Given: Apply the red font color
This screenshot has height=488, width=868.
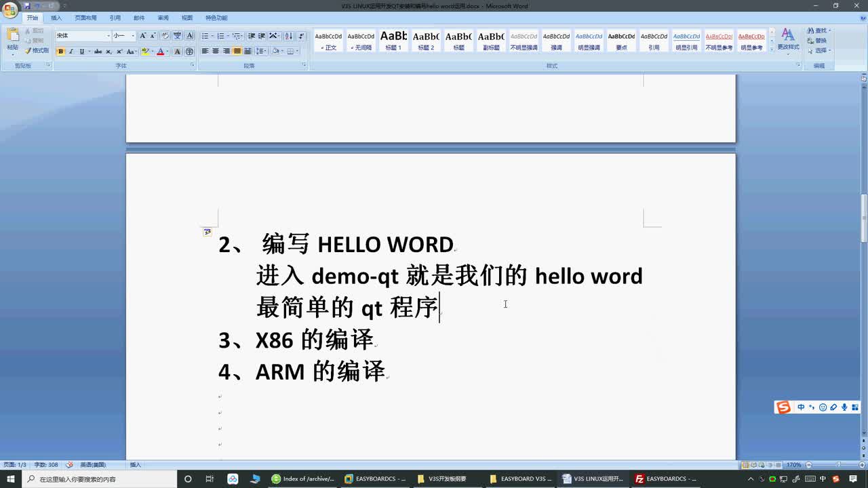Looking at the screenshot, I should pyautogui.click(x=160, y=52).
